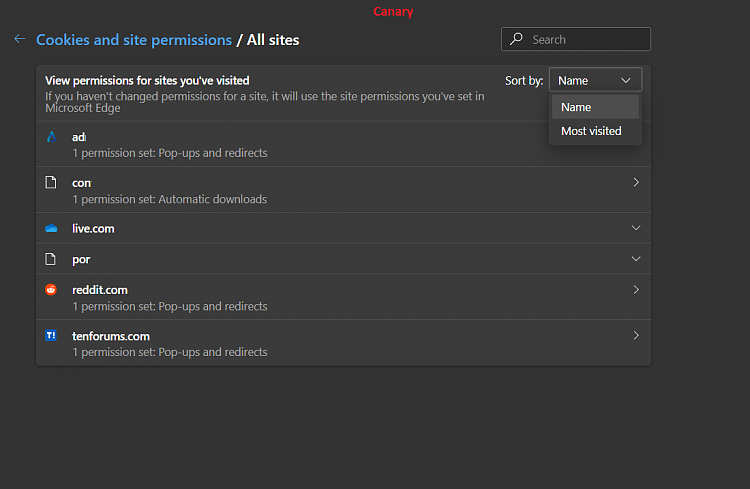Viewport: 750px width, 489px height.
Task: Expand the live.com site group
Action: point(636,228)
